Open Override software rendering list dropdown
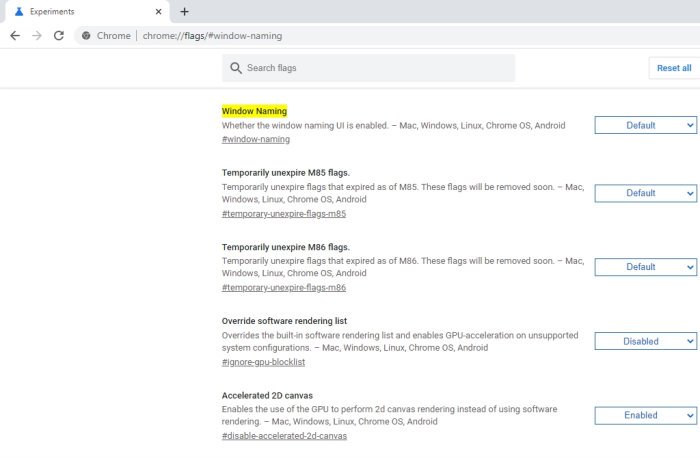This screenshot has width=700, height=458. (646, 341)
